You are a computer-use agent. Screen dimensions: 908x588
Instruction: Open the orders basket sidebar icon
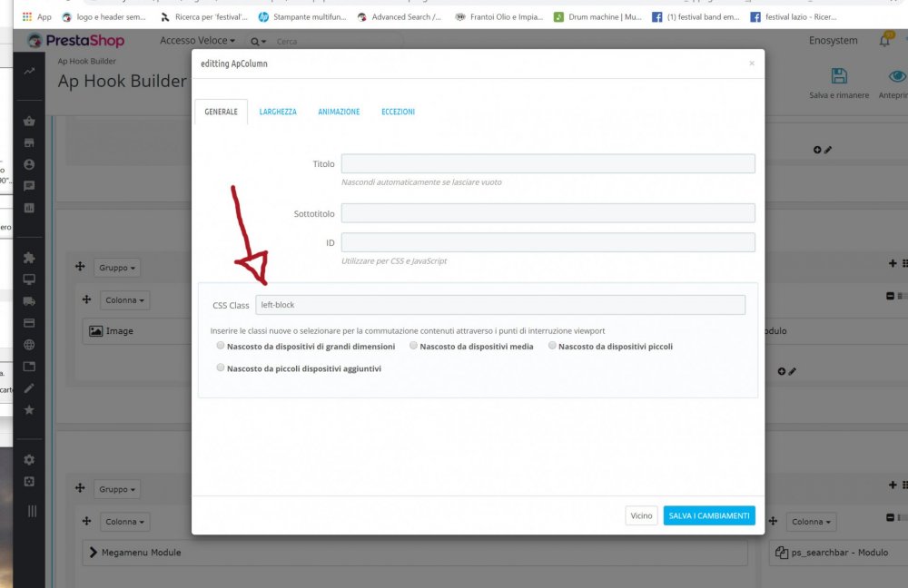click(x=29, y=121)
